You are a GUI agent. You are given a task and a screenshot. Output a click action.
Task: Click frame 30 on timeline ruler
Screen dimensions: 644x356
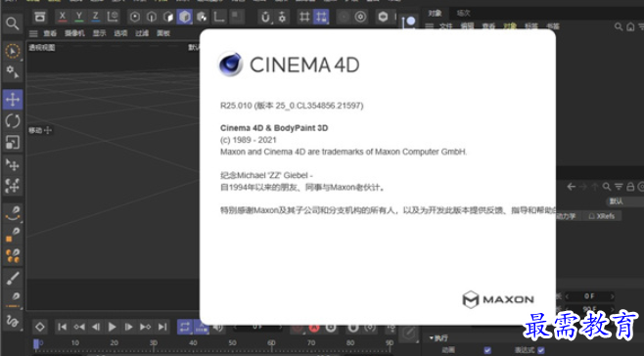(154, 343)
